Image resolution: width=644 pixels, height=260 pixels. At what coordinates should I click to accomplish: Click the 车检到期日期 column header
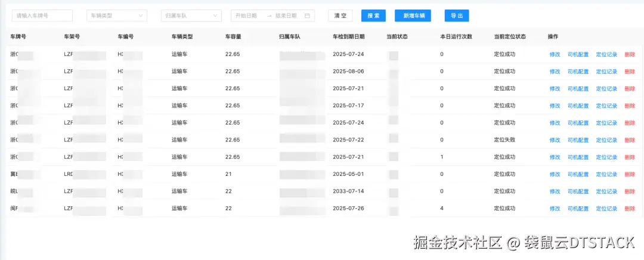(x=349, y=36)
